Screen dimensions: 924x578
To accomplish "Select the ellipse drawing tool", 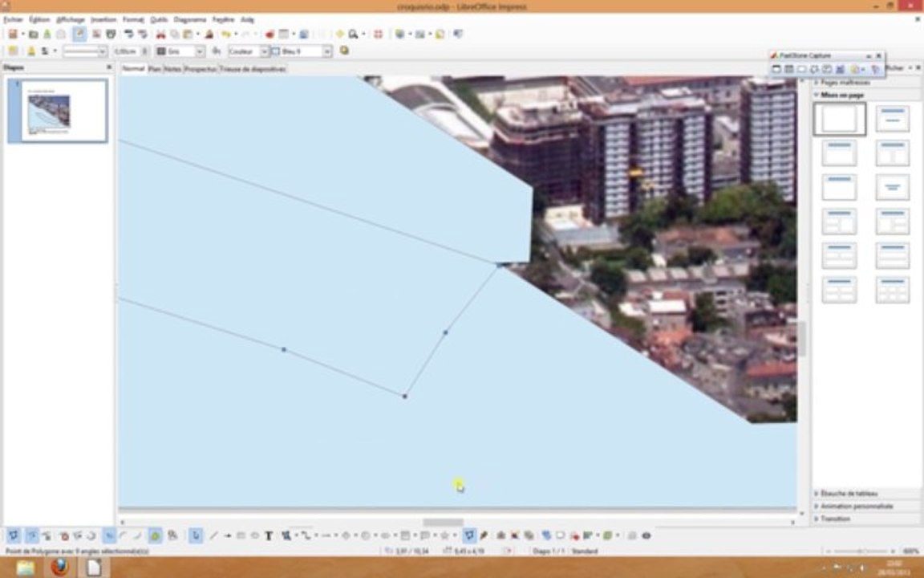I will 254,535.
